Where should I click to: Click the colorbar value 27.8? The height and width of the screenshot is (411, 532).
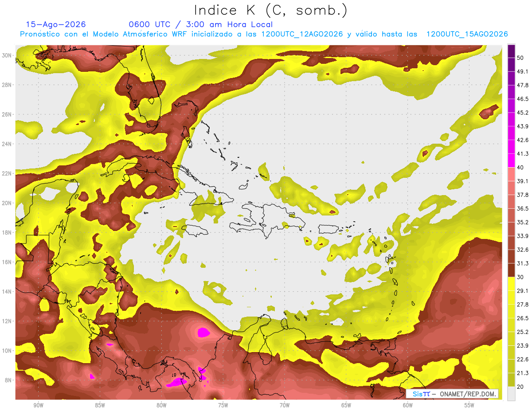coord(523,305)
